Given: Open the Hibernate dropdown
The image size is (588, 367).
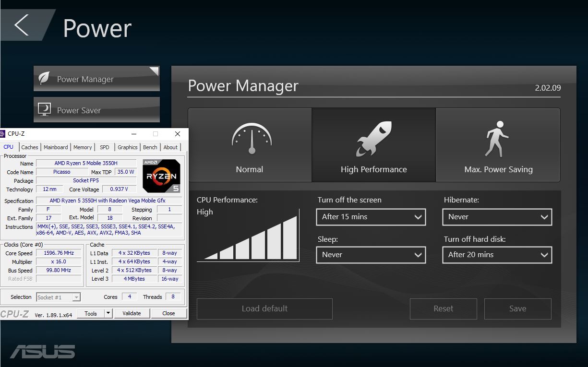Looking at the screenshot, I should (497, 217).
